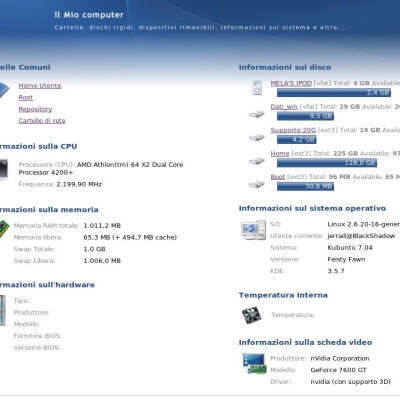The width and height of the screenshot is (400, 400).
Task: Click the operating system computer icon
Action: pos(253,230)
